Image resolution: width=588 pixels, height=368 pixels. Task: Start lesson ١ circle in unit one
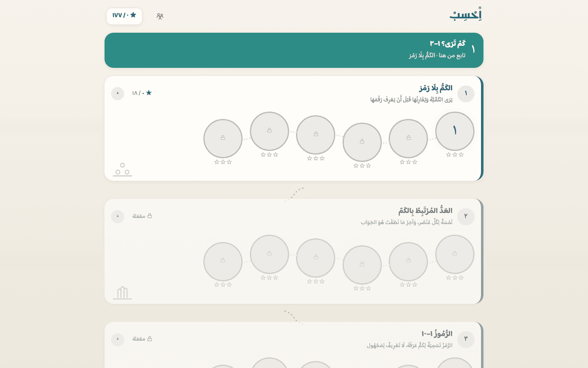pyautogui.click(x=454, y=131)
